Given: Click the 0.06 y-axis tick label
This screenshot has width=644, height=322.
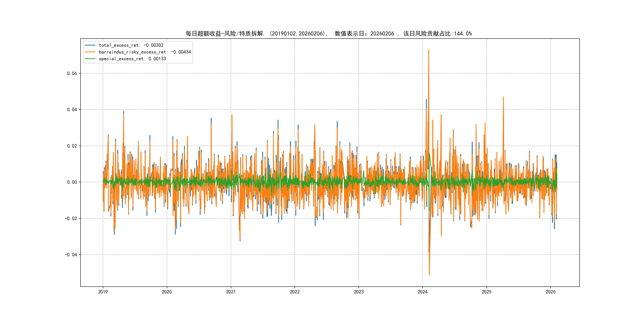Looking at the screenshot, I should point(72,73).
